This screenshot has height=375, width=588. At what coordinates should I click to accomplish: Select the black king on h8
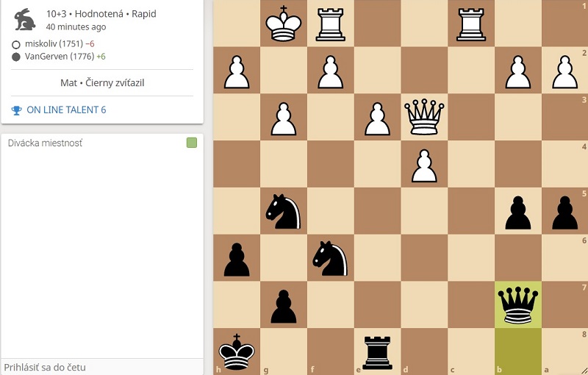point(237,351)
